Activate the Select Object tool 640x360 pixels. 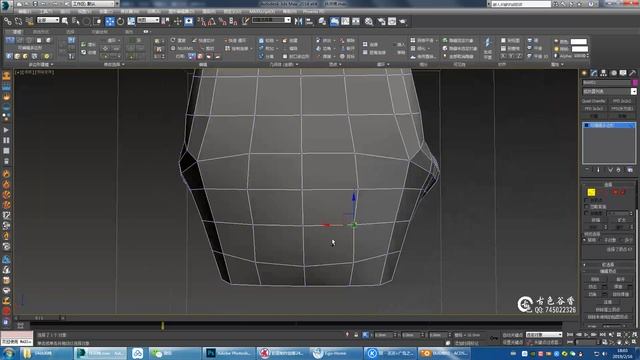pyautogui.click(x=65, y=21)
